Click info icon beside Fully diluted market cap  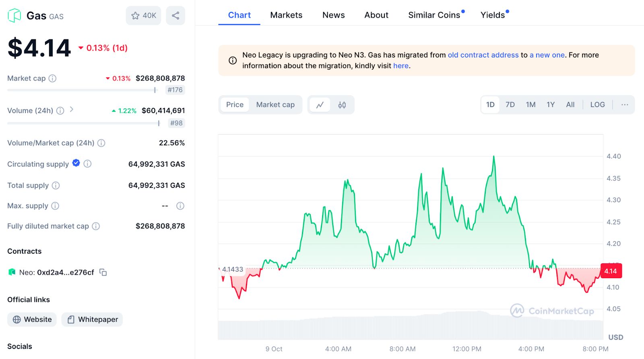click(96, 226)
